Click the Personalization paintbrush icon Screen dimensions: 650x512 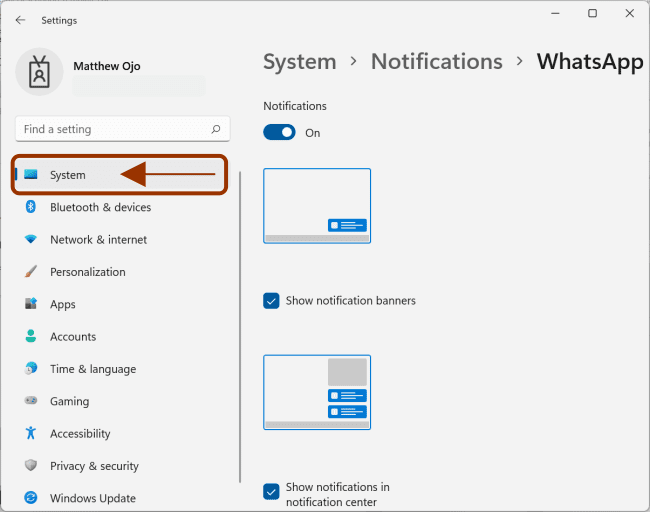point(31,272)
